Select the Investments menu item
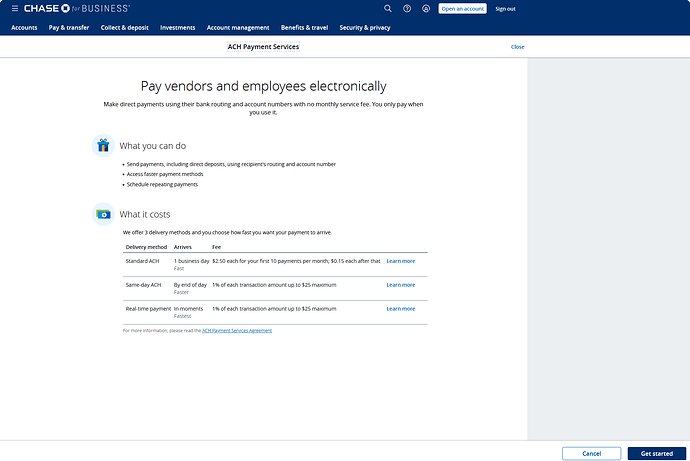Image resolution: width=690 pixels, height=461 pixels. click(178, 28)
